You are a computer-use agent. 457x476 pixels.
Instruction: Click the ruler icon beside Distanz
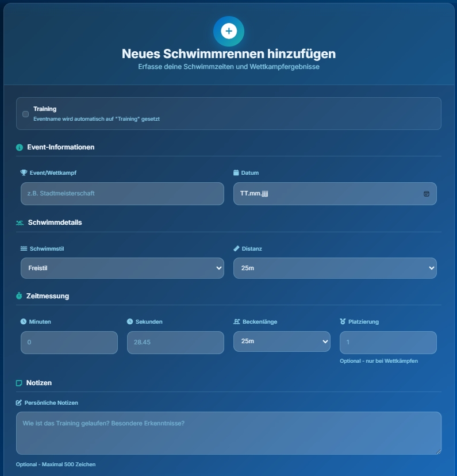pos(236,248)
